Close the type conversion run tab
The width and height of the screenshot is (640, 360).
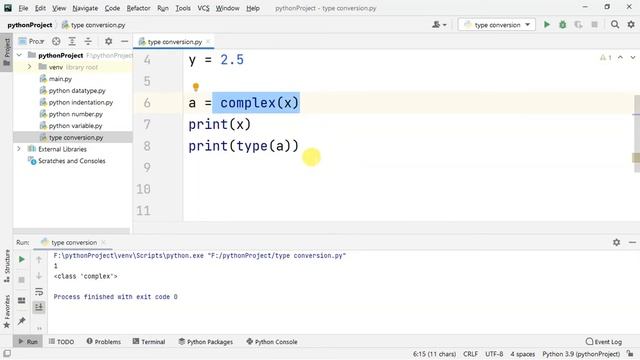coord(103,242)
